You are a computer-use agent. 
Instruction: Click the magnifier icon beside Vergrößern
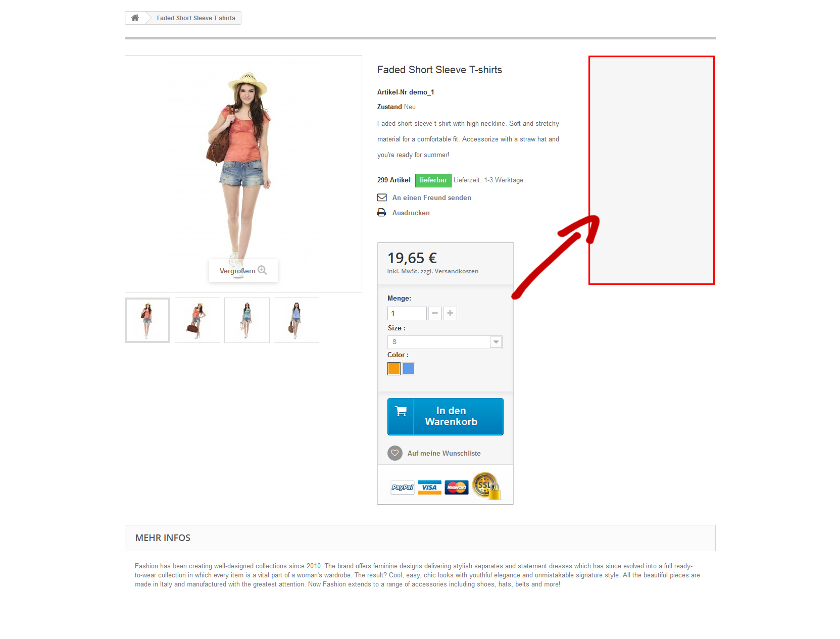coord(262,270)
